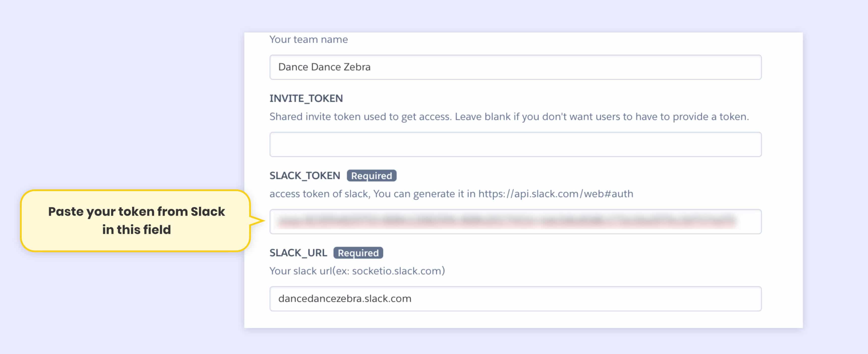Click the blurred SLACK_TOKEN input field
Viewport: 868px width, 354px height.
coord(515,221)
